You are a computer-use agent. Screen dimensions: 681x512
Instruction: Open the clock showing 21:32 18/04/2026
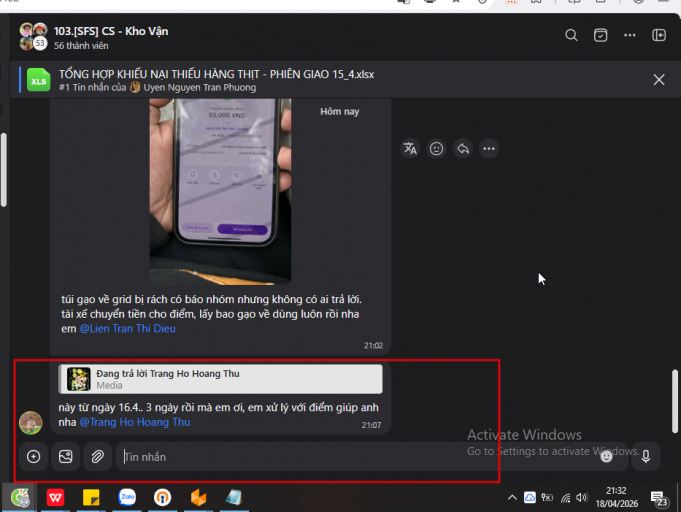pos(616,497)
